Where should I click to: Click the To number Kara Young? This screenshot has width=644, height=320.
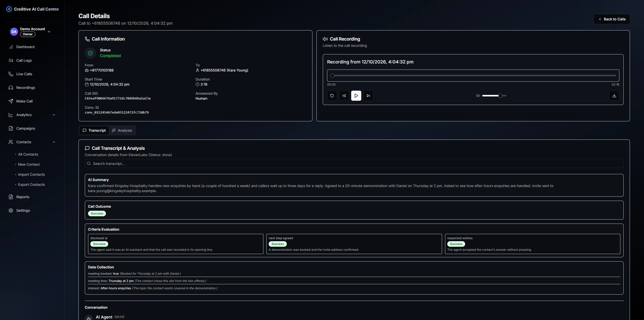click(x=224, y=70)
